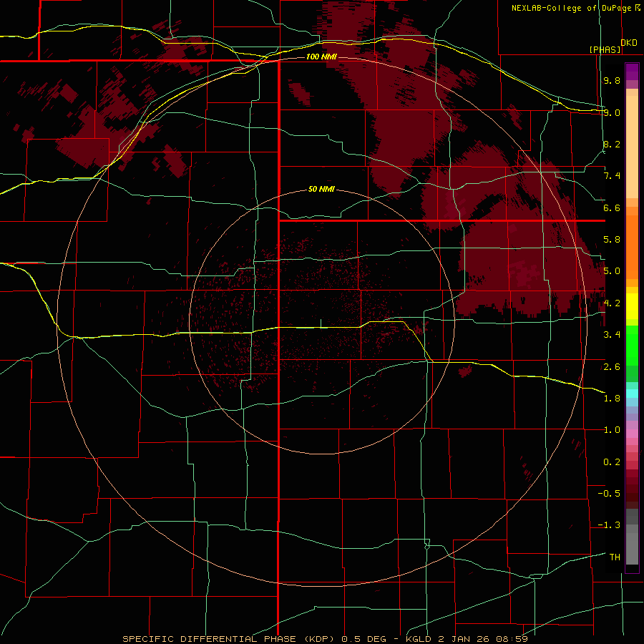Click the [PHAS] units label
644x644 pixels.
[x=605, y=49]
